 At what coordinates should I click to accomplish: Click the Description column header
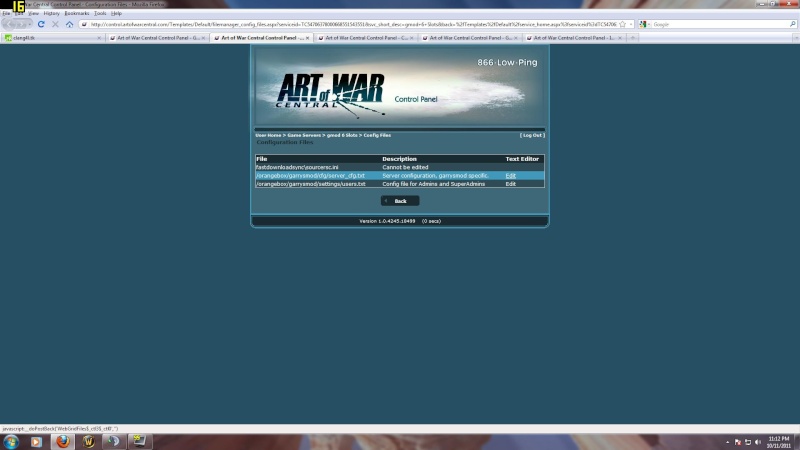(399, 159)
